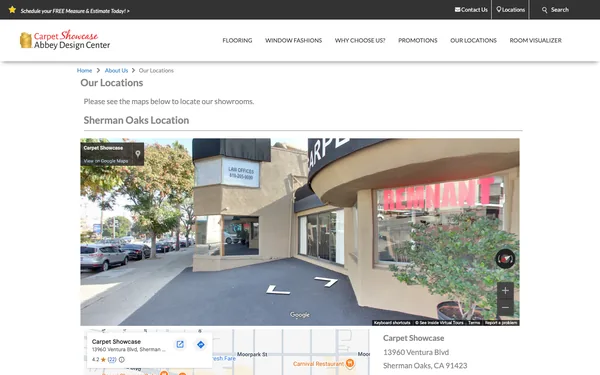The width and height of the screenshot is (600, 375).
Task: Open the Contact Us link
Action: [x=474, y=10]
